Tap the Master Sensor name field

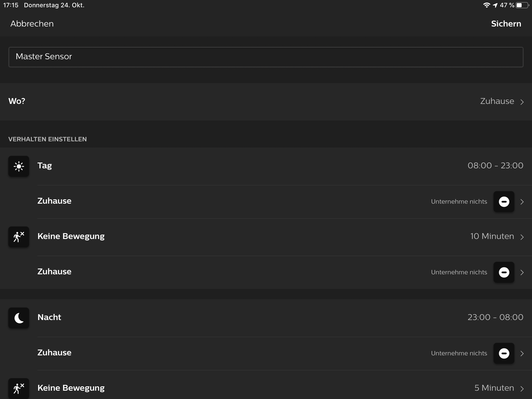pos(266,57)
